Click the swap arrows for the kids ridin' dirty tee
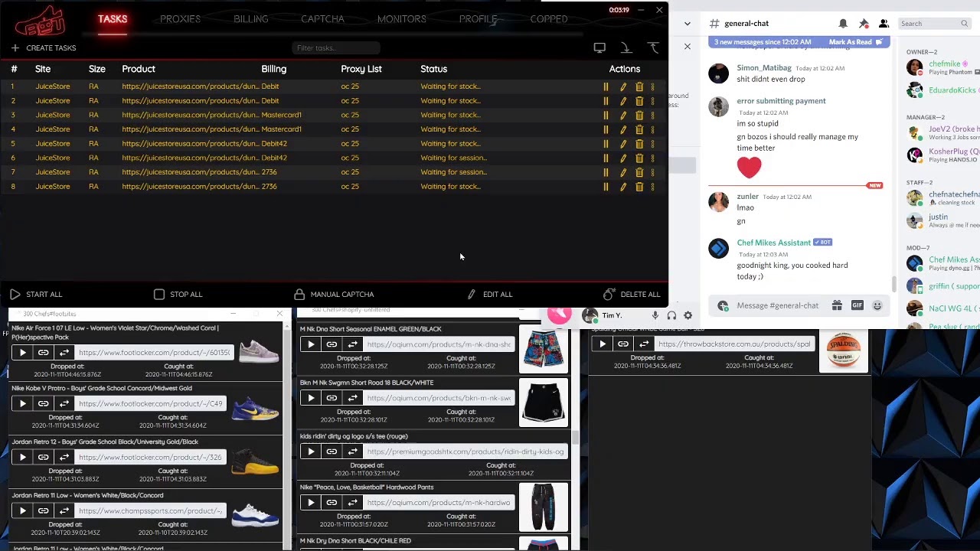 tap(352, 452)
